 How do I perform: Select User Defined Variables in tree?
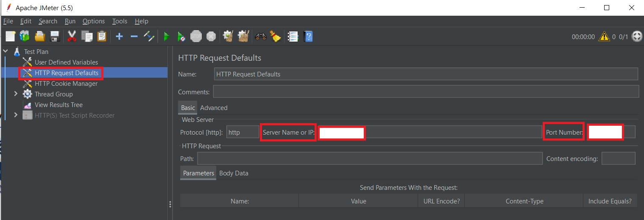66,62
